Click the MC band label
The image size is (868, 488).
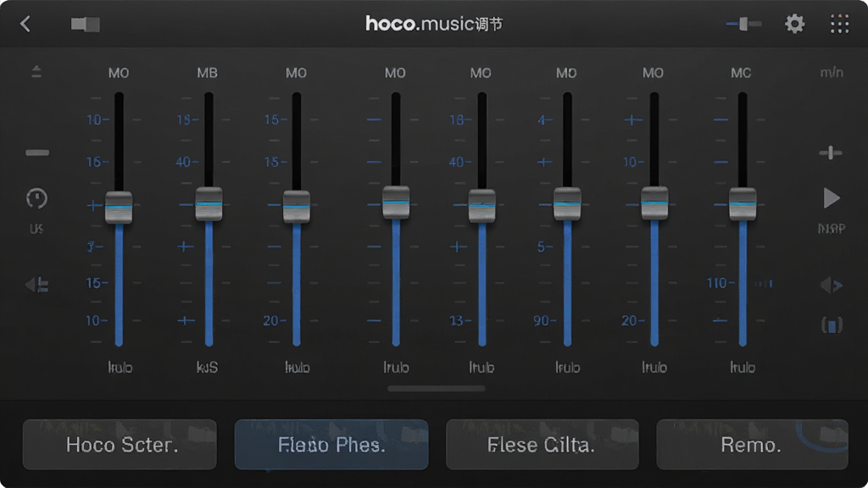point(741,73)
